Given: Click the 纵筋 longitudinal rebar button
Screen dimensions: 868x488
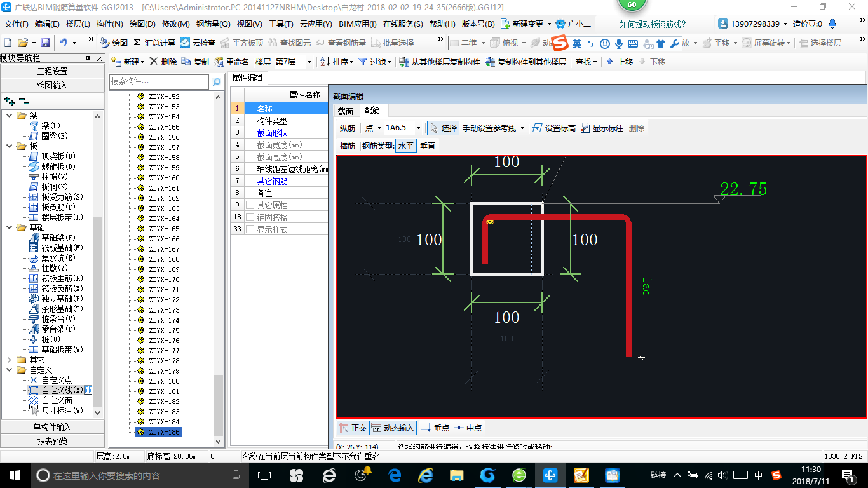Looking at the screenshot, I should [348, 128].
